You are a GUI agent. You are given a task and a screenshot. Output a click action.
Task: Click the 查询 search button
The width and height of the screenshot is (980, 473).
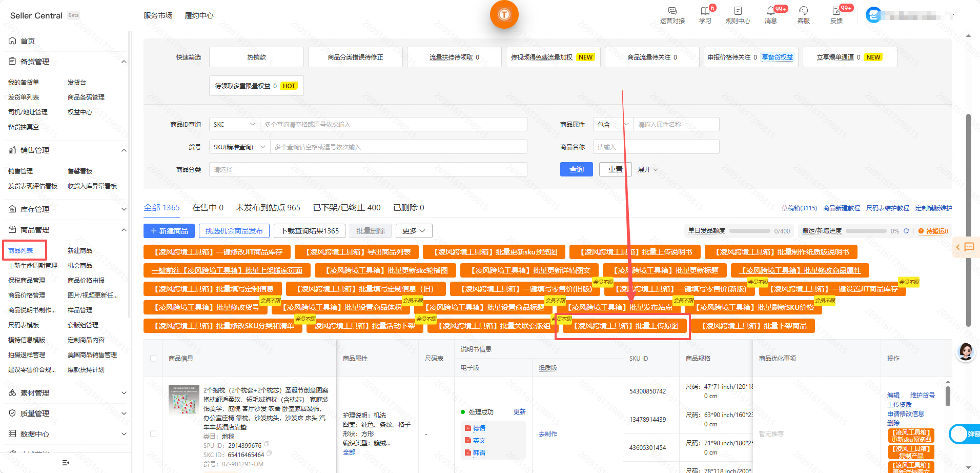[x=576, y=169]
